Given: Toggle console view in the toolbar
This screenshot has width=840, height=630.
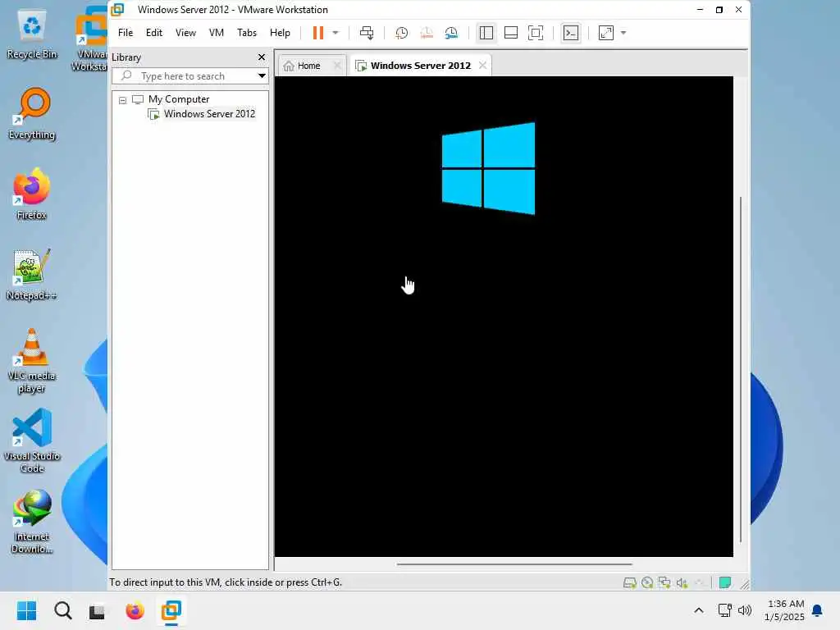Looking at the screenshot, I should pos(571,33).
